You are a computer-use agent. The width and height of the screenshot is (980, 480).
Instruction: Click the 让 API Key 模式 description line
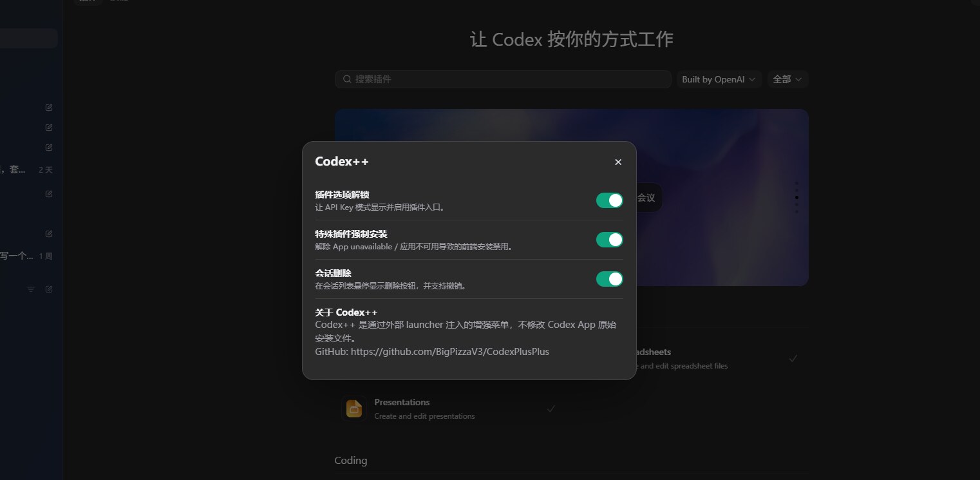click(x=380, y=207)
